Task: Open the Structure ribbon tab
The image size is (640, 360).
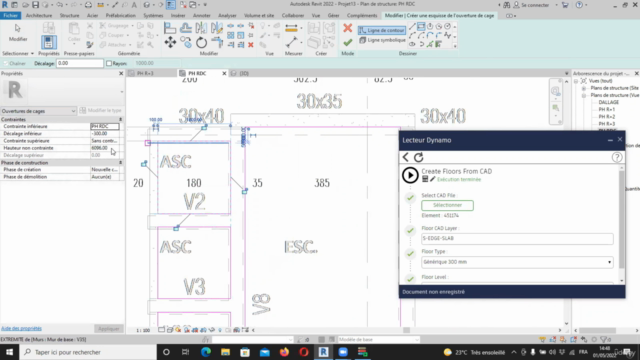Action: pyautogui.click(x=69, y=16)
